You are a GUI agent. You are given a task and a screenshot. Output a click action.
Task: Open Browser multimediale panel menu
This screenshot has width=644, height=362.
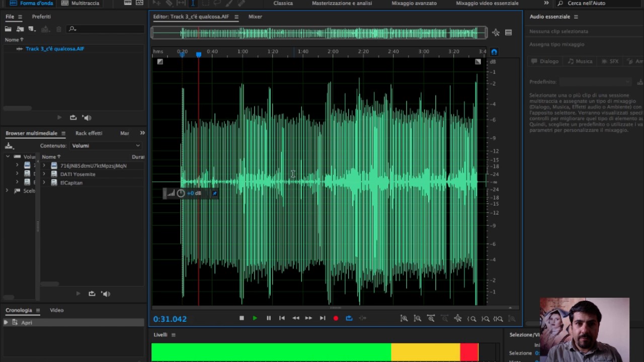click(63, 133)
